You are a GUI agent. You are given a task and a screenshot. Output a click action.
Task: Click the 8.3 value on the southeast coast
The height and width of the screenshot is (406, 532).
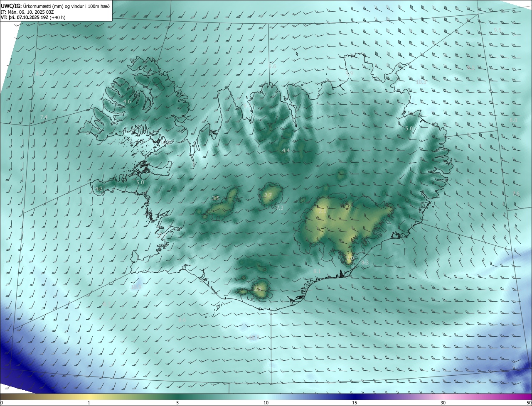[365, 262]
